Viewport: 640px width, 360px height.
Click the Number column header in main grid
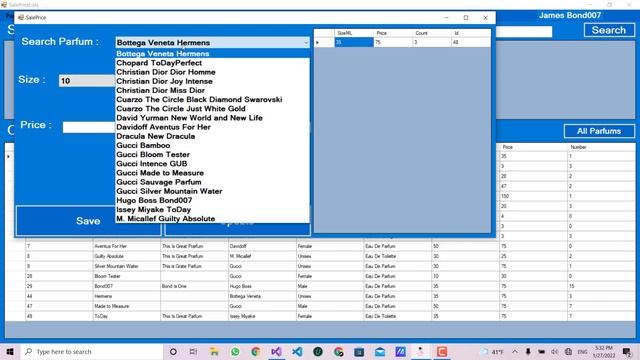(601, 147)
